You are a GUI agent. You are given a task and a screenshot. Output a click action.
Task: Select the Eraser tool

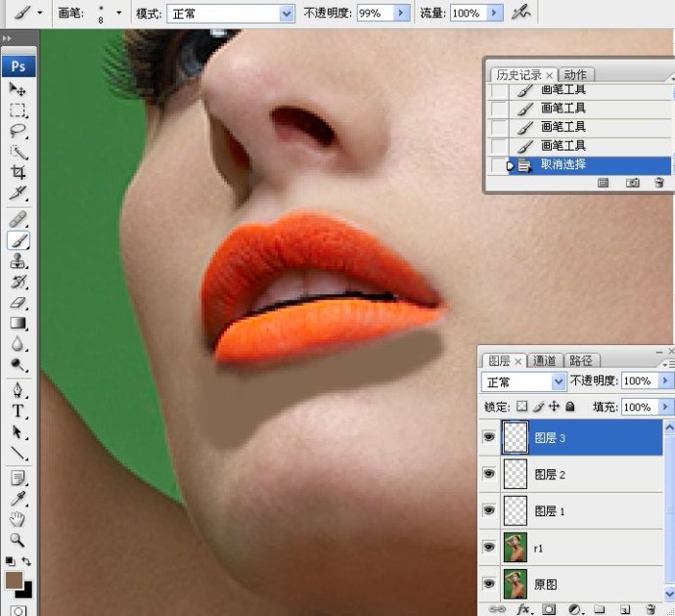coord(18,302)
